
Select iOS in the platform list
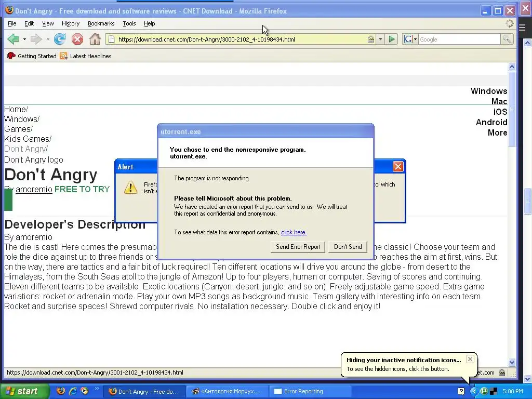click(x=500, y=112)
